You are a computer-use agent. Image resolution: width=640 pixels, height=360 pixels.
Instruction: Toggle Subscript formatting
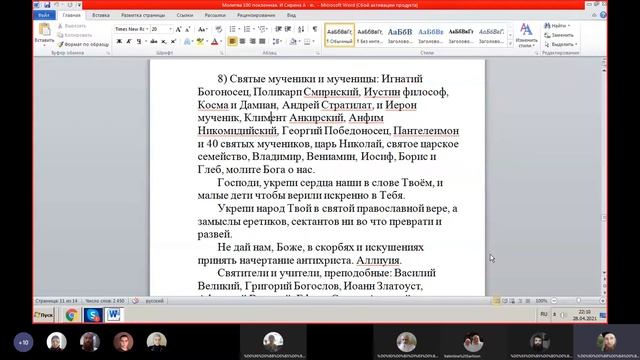click(x=164, y=41)
